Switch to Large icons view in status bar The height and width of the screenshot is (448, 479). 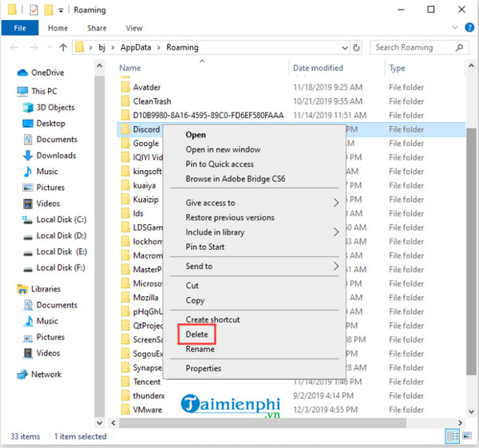click(467, 436)
